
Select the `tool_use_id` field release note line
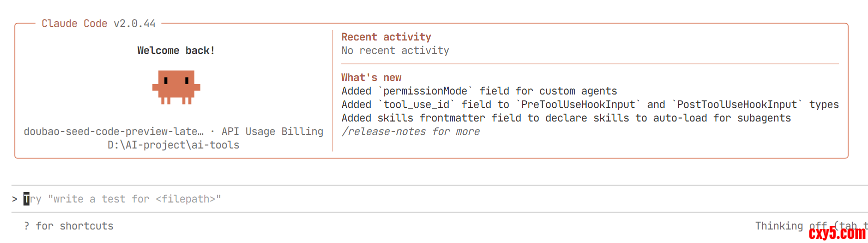[x=590, y=104]
